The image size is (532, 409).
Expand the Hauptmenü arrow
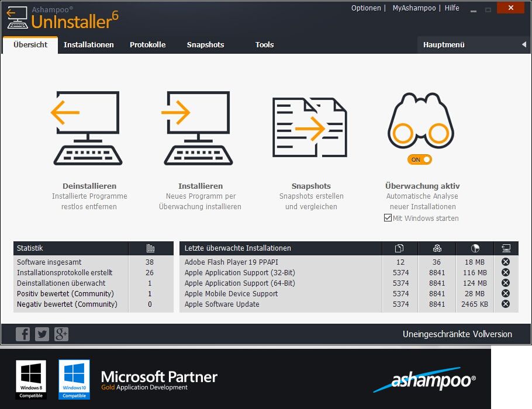coord(524,44)
